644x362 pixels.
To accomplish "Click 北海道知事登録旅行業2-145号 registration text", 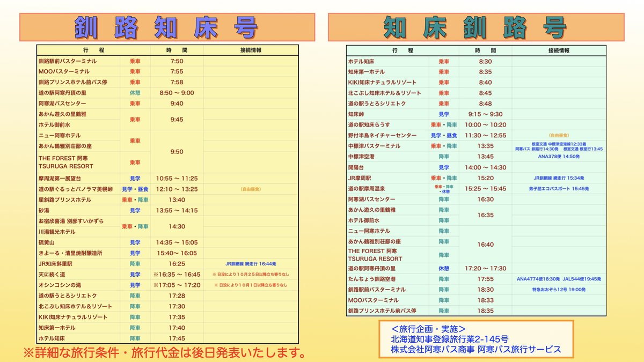I will coord(450,339).
